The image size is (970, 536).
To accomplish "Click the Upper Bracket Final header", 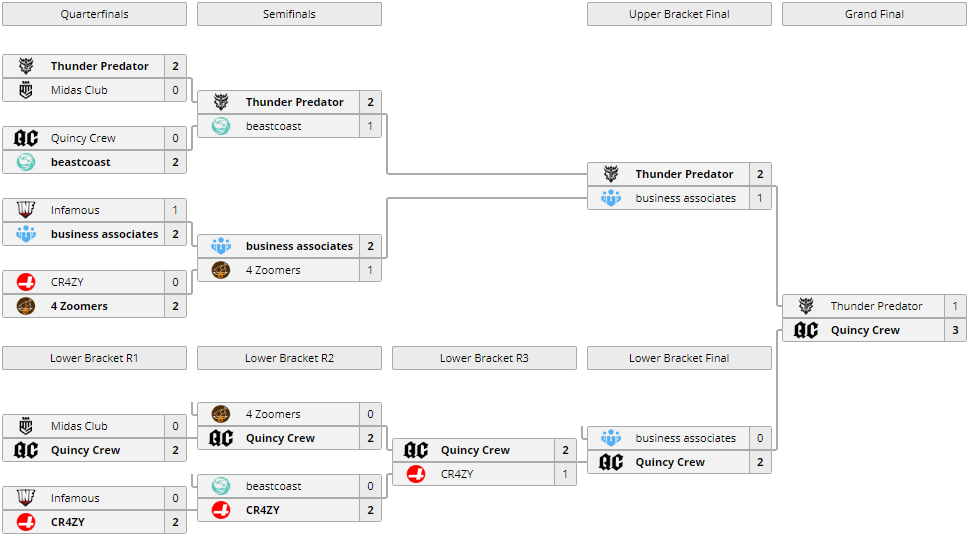I will point(679,14).
